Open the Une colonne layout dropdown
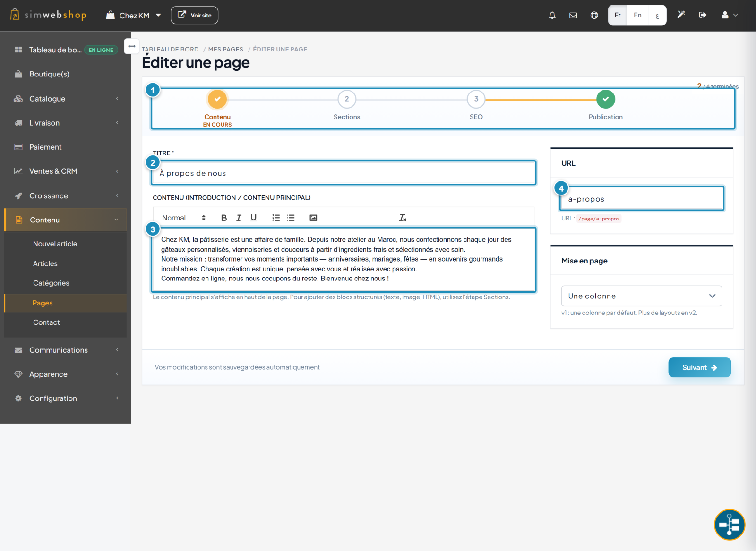This screenshot has width=756, height=551. tap(642, 296)
